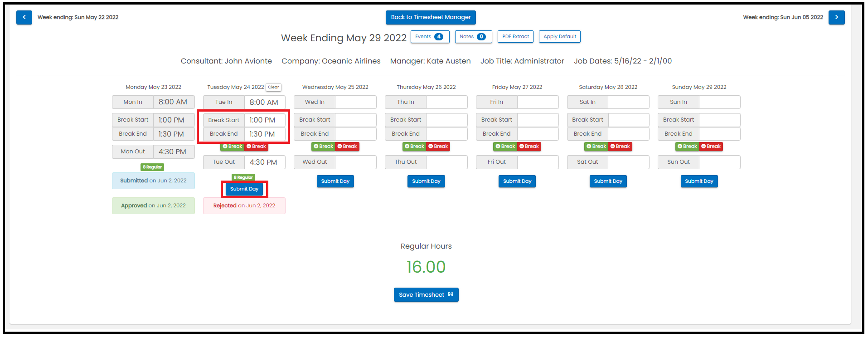The width and height of the screenshot is (868, 338).
Task: Remove a break on Friday (red Break)
Action: (529, 147)
